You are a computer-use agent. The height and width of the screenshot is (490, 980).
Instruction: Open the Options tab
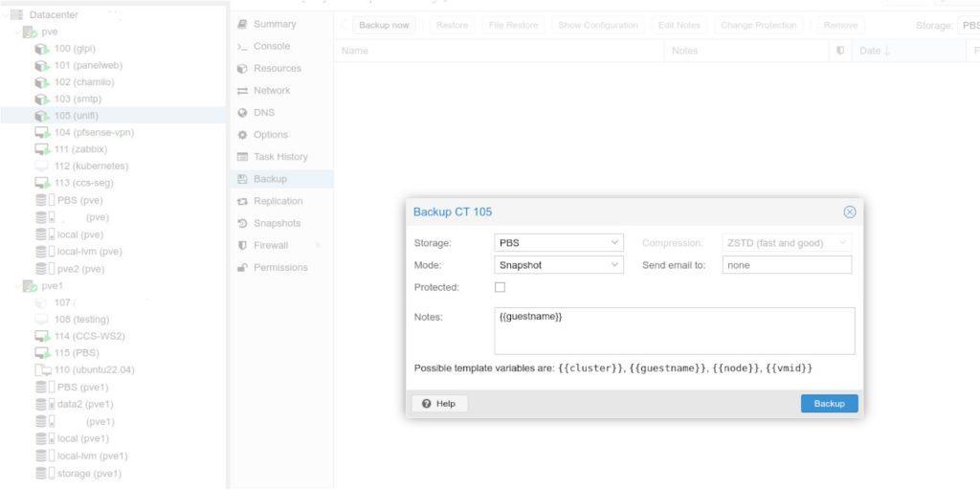point(282,134)
